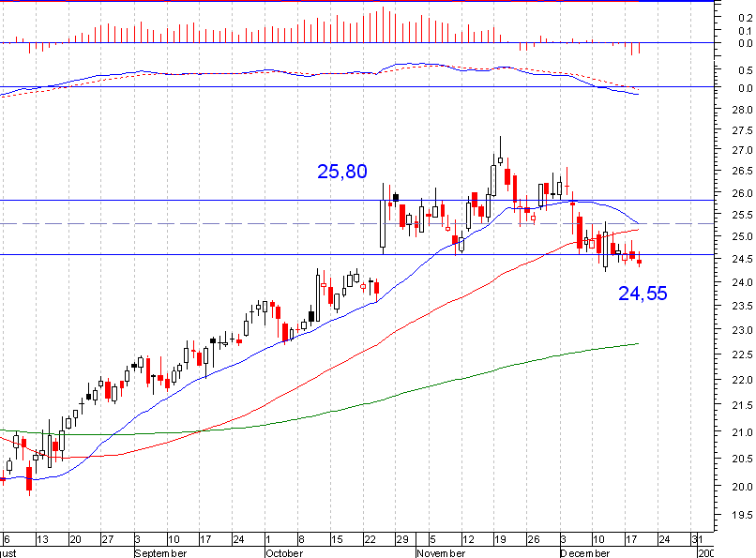Click the 26 date label in November
Viewport: 756px width, 558px height.
pyautogui.click(x=534, y=539)
